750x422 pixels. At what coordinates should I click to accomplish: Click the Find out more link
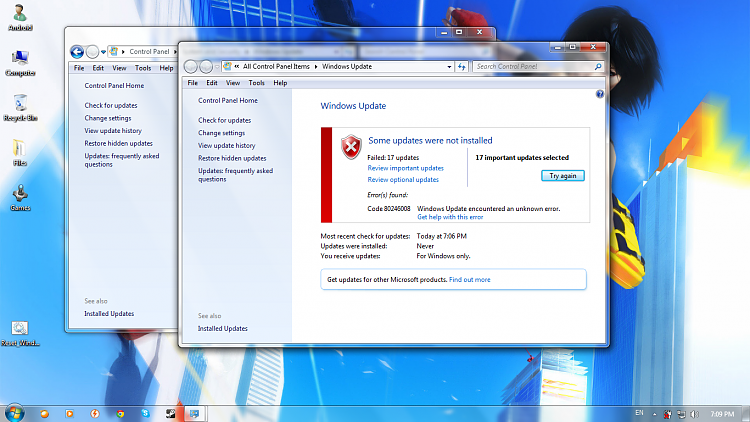470,279
